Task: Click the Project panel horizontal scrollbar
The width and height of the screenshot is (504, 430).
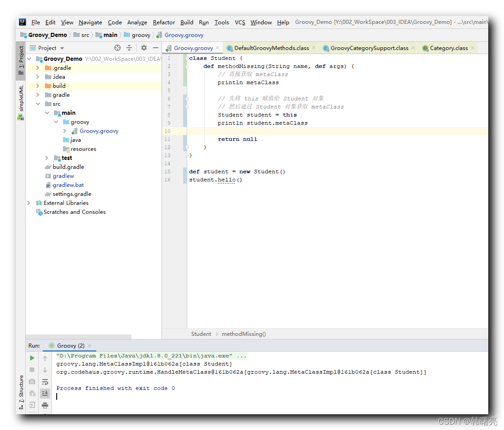Action: coord(78,336)
